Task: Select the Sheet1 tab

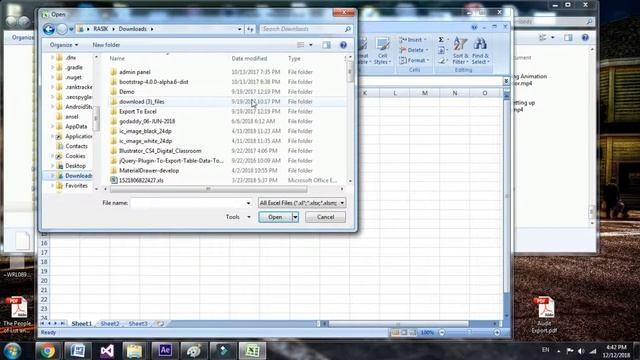Action: point(82,324)
